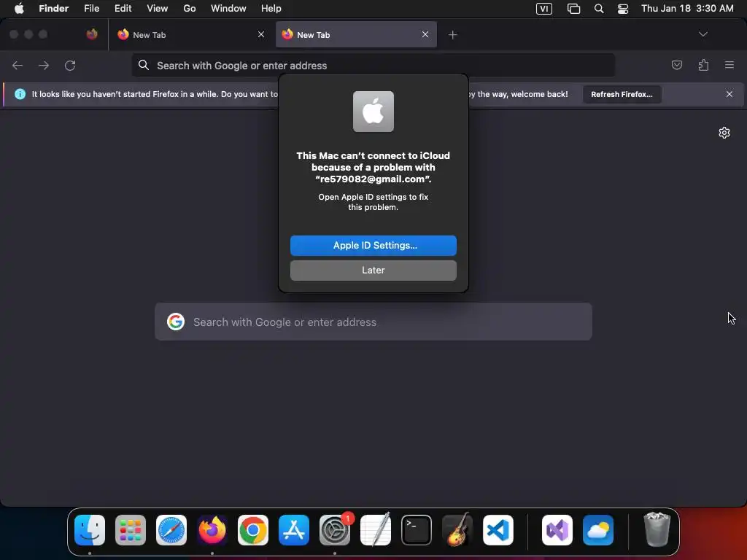This screenshot has height=560, width=747.
Task: Open System Settings from the Dock
Action: [335, 530]
